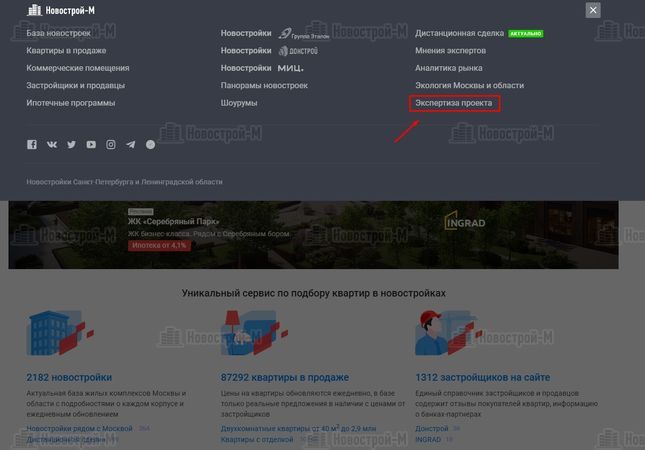Viewport: 645px width, 450px height.
Task: Click the Facebook social icon
Action: click(x=32, y=145)
